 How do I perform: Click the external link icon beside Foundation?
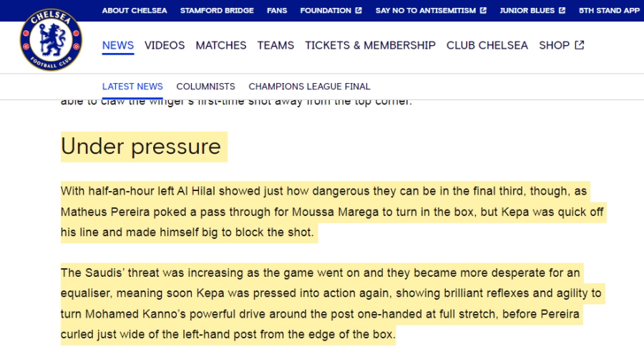point(358,11)
